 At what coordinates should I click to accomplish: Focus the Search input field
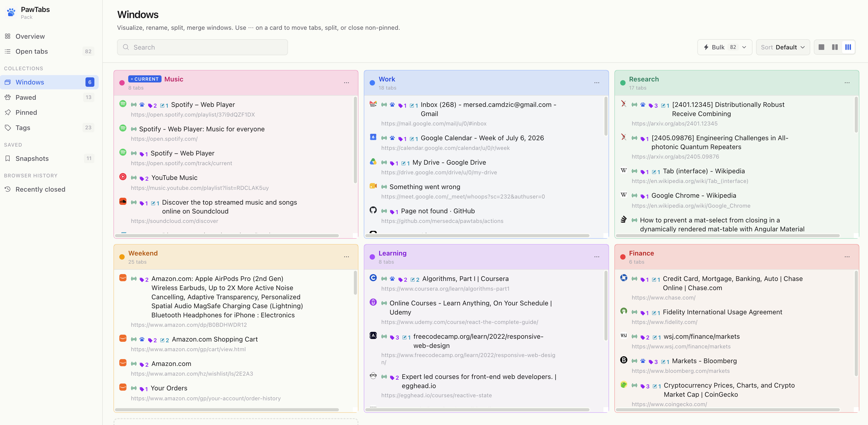(202, 47)
